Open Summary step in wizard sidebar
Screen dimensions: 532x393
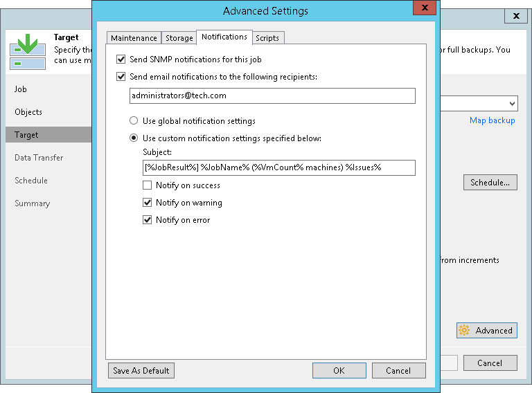click(33, 203)
